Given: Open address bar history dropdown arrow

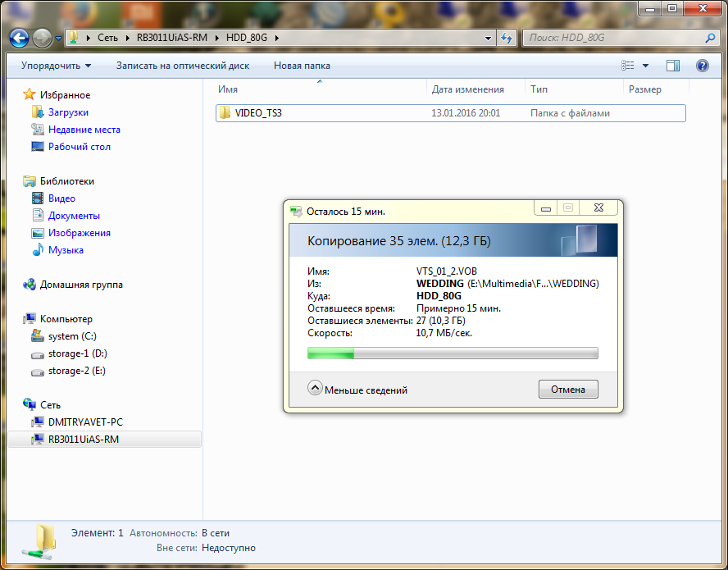Looking at the screenshot, I should [488, 38].
